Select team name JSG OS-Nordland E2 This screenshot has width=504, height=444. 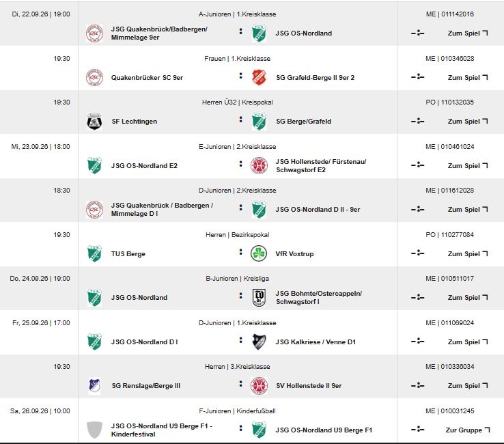click(x=144, y=166)
